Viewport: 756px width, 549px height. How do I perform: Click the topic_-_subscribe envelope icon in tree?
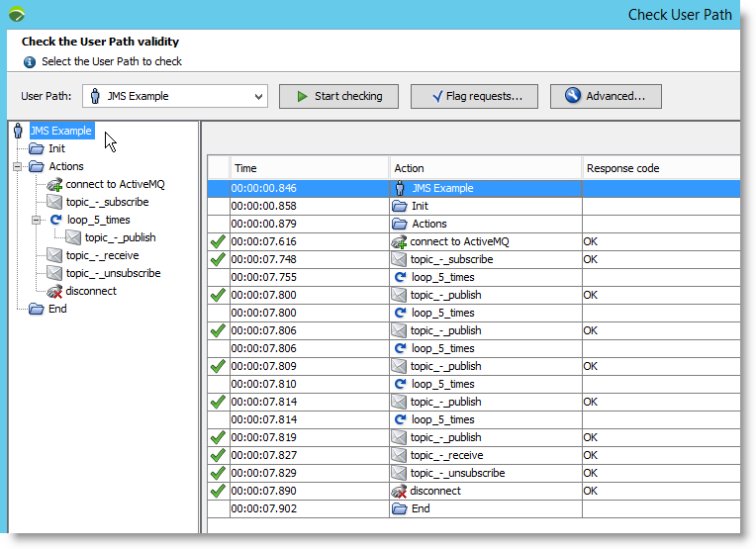55,202
